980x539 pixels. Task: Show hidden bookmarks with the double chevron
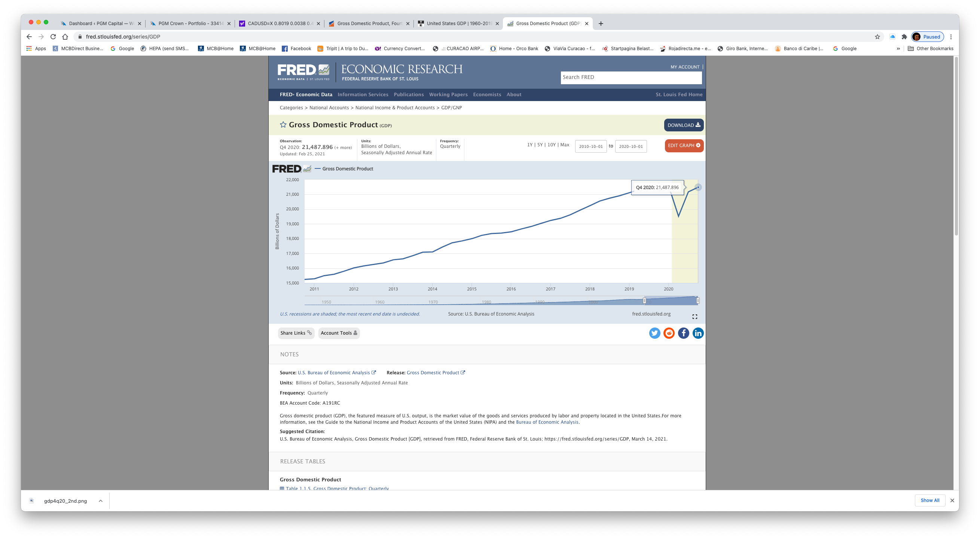(898, 49)
